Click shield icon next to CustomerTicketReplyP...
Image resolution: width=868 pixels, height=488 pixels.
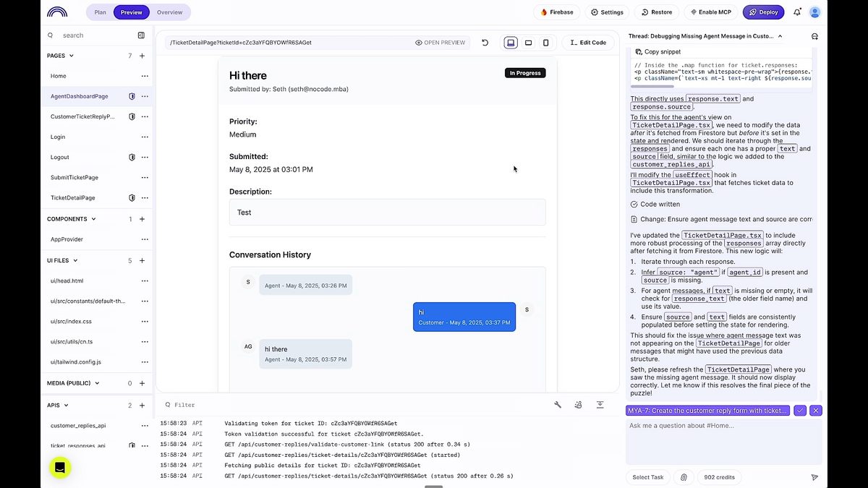(132, 116)
